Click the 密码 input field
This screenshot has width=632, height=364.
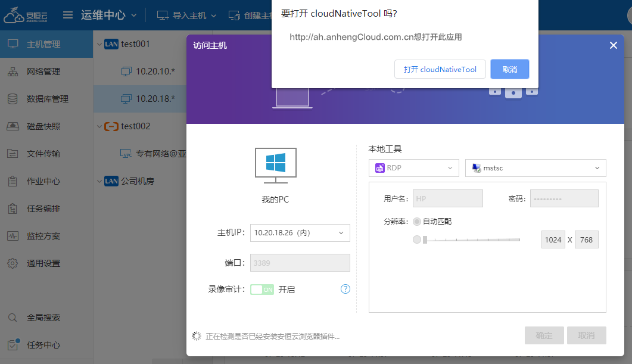coord(564,198)
